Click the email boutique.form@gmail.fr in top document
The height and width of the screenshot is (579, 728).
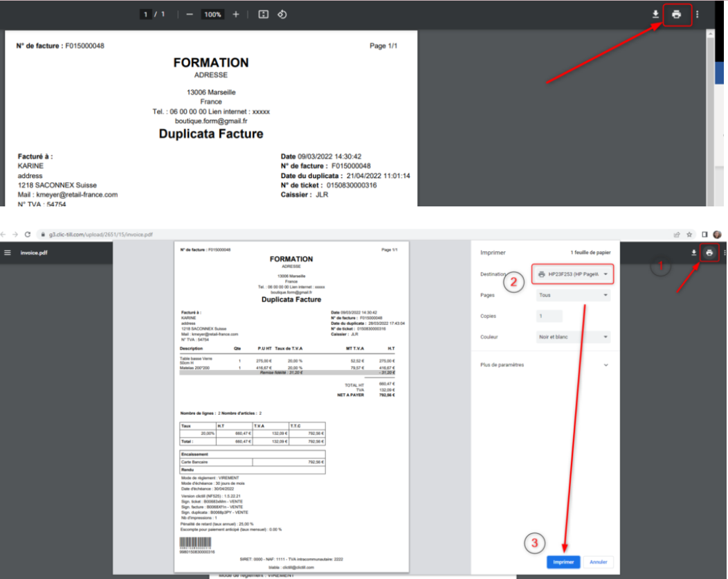click(x=211, y=121)
